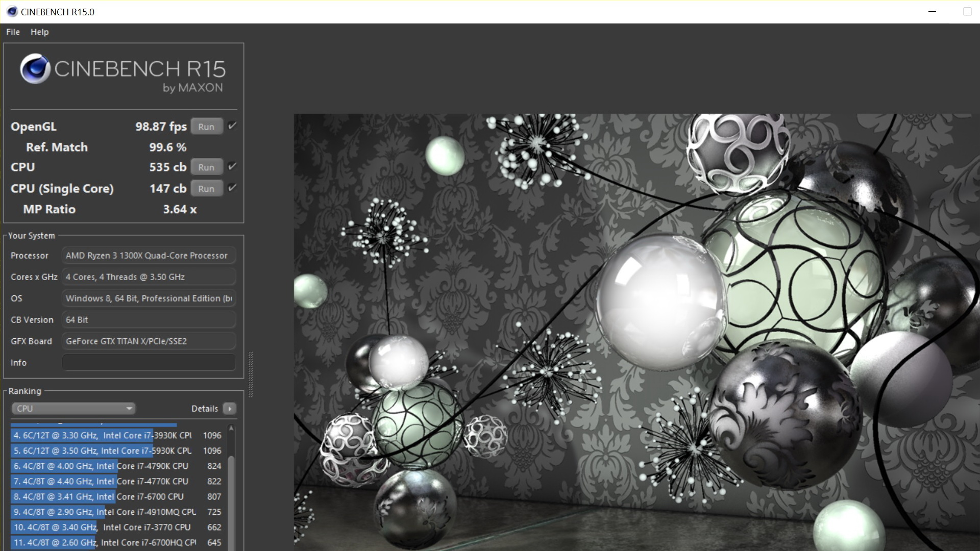Click the Ref. Match 99.6 % value

[x=168, y=147]
